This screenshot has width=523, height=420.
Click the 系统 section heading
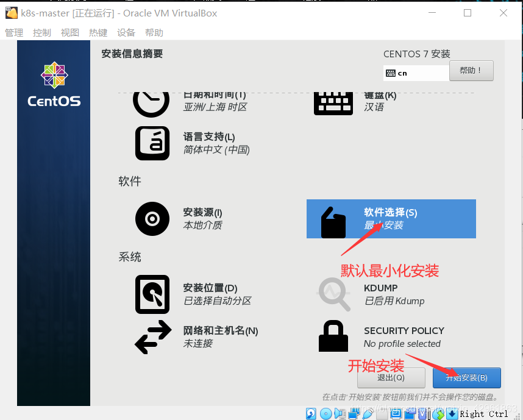(x=130, y=257)
